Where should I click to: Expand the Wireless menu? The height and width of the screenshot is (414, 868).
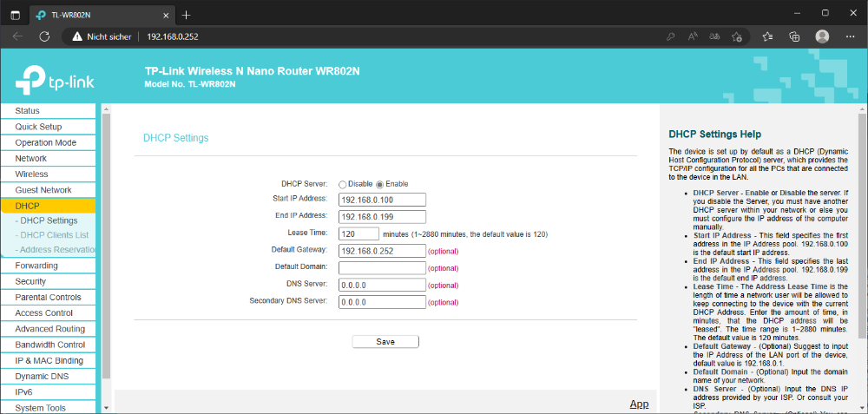[48, 174]
